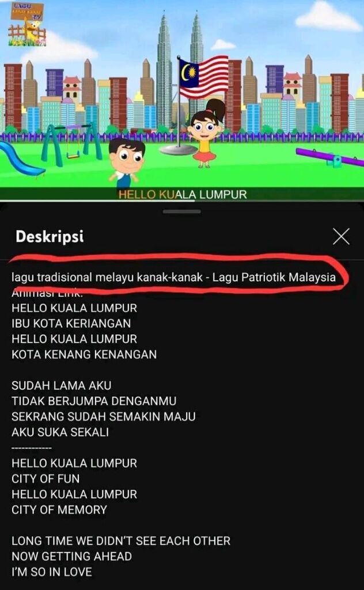Screen dimensions: 364x590
Task: Click the video progress bar under the subtitle
Action: coord(182,201)
